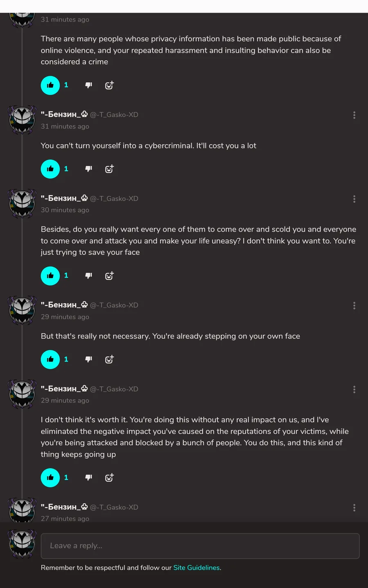This screenshot has height=588, width=368.
Task: Toggle like on 'cybercriminal' comment
Action: point(50,169)
